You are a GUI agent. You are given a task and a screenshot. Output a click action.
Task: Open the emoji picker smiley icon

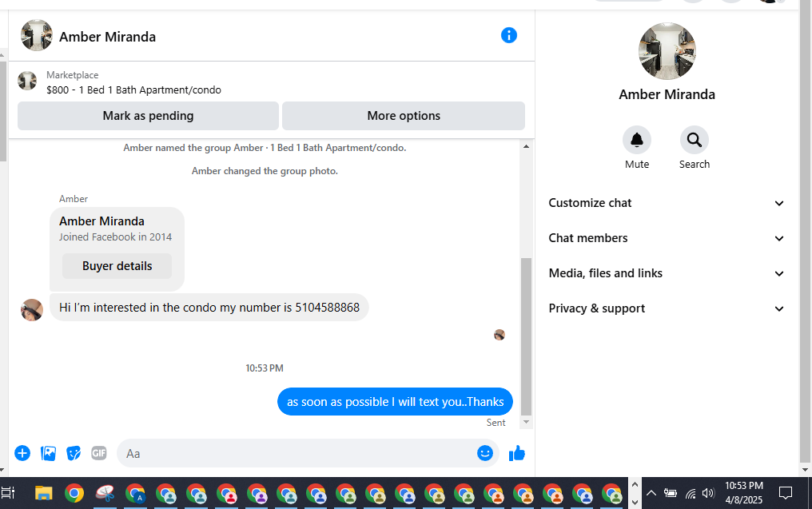coord(484,453)
